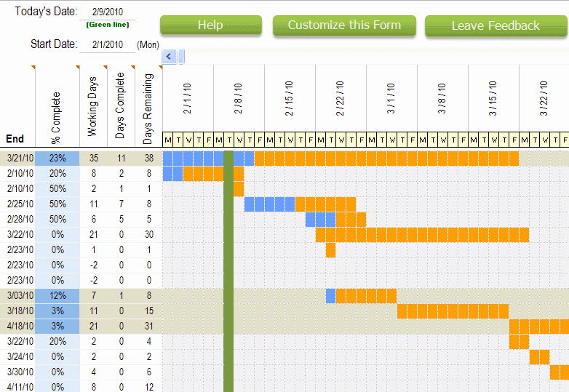Viewport: 569px width, 392px height.
Task: Click the 2/22/10 week header
Action: click(340, 98)
